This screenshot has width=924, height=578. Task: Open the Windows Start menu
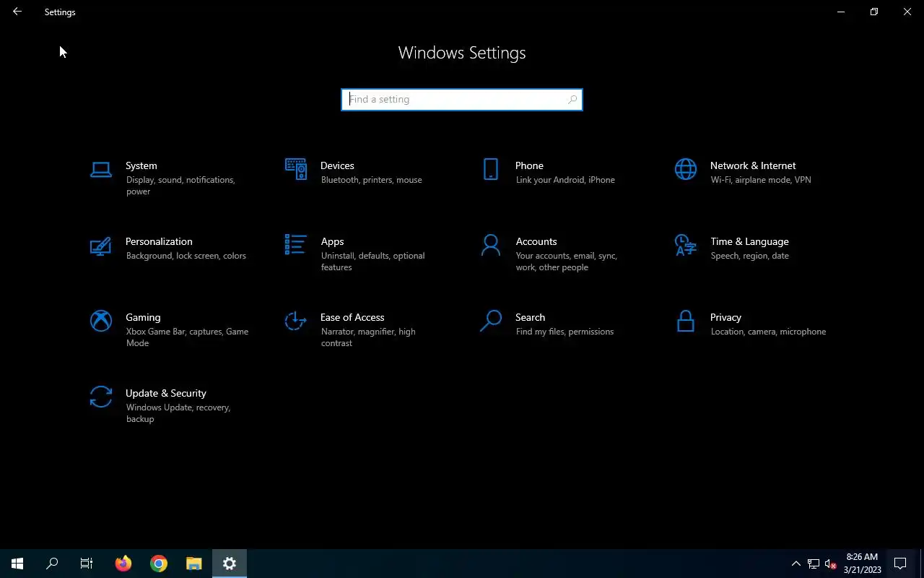click(17, 564)
